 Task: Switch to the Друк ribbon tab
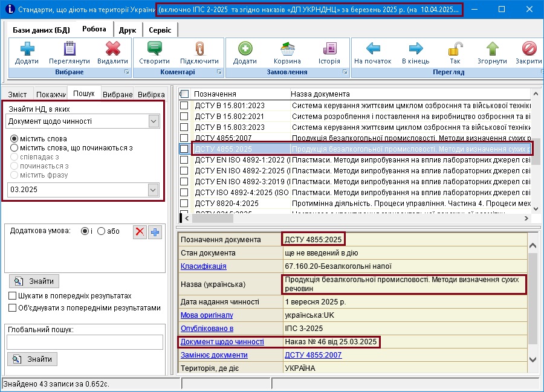[x=128, y=30]
